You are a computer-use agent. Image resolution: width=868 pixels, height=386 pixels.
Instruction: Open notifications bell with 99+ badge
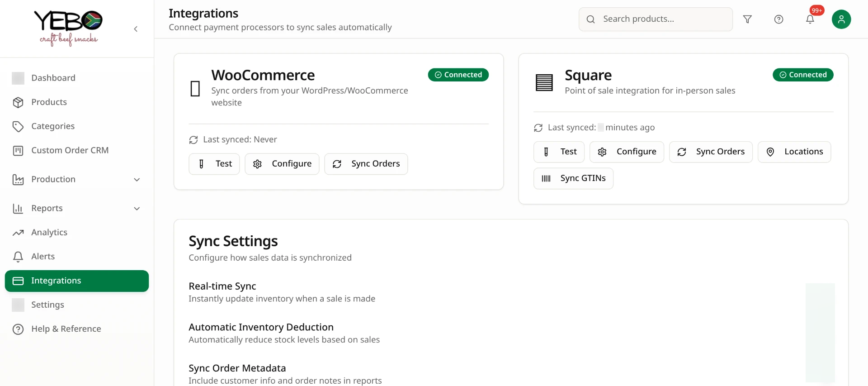tap(810, 19)
